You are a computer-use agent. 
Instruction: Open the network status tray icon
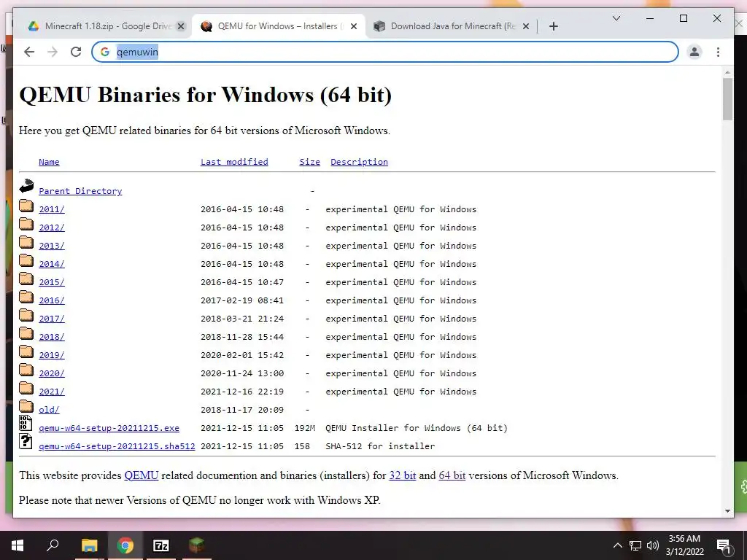point(635,545)
